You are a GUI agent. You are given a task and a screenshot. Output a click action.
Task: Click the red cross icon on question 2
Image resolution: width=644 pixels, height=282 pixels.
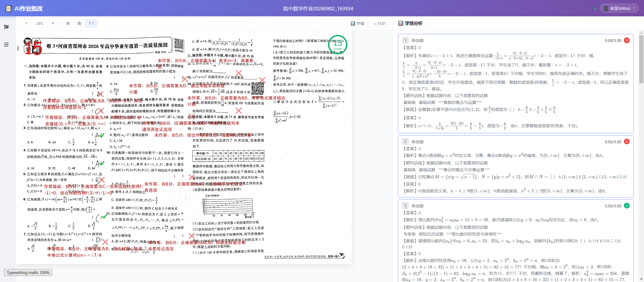(x=627, y=142)
